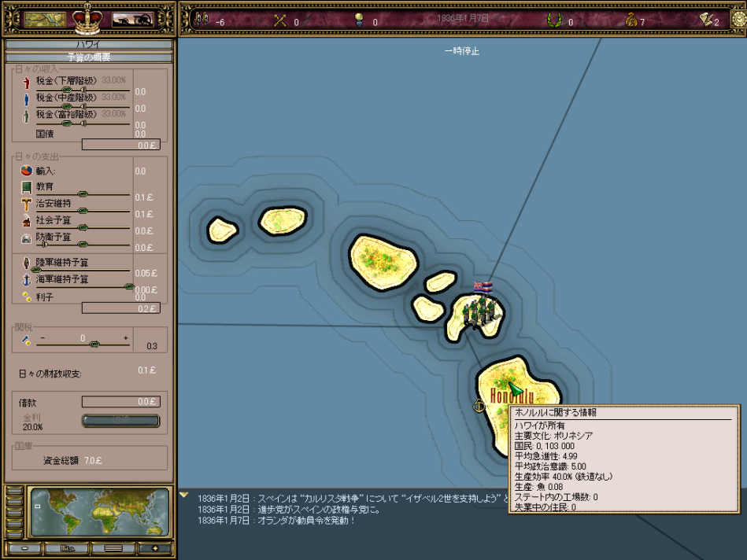Click the navy maintenance anchor icon
This screenshot has width=747, height=560.
27,280
